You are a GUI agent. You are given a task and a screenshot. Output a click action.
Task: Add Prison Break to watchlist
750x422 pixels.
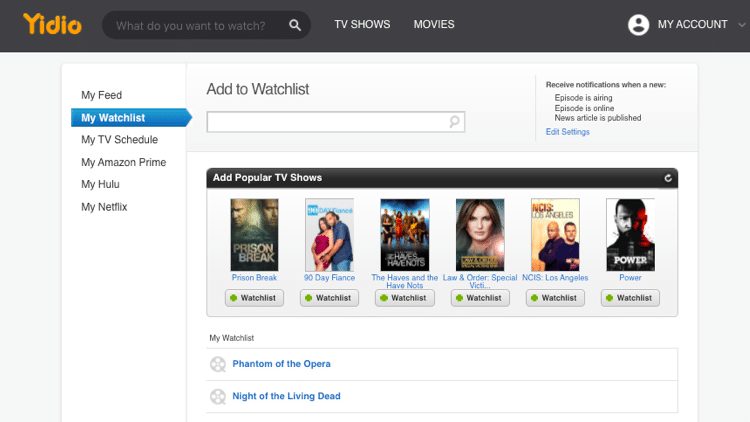(254, 298)
